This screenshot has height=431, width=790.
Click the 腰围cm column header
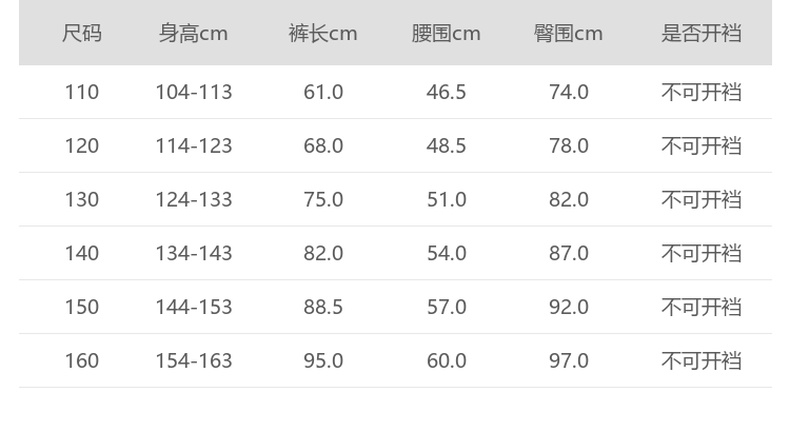point(446,34)
